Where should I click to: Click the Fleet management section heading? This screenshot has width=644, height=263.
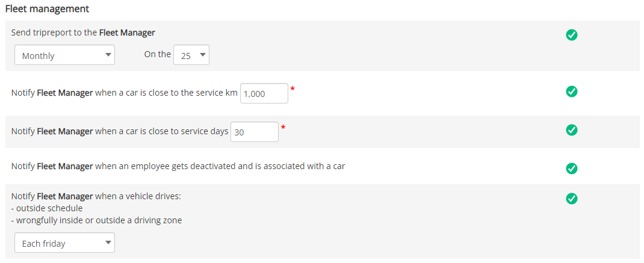point(47,8)
